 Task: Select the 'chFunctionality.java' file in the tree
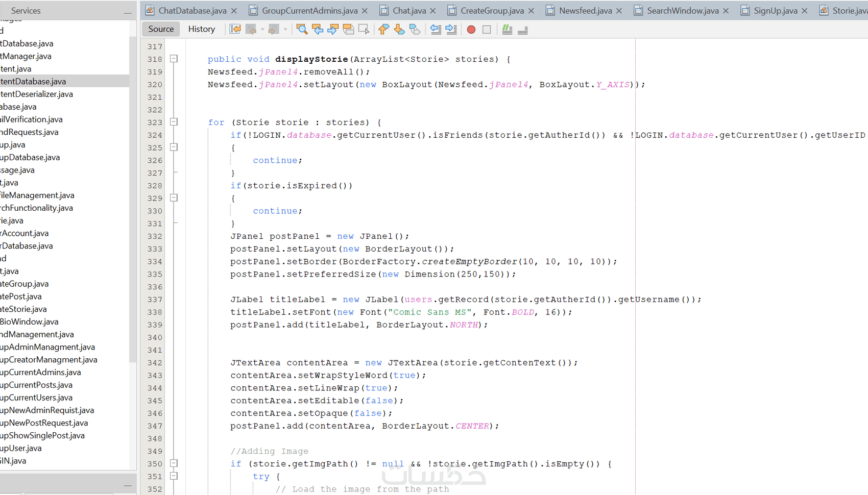(36, 208)
